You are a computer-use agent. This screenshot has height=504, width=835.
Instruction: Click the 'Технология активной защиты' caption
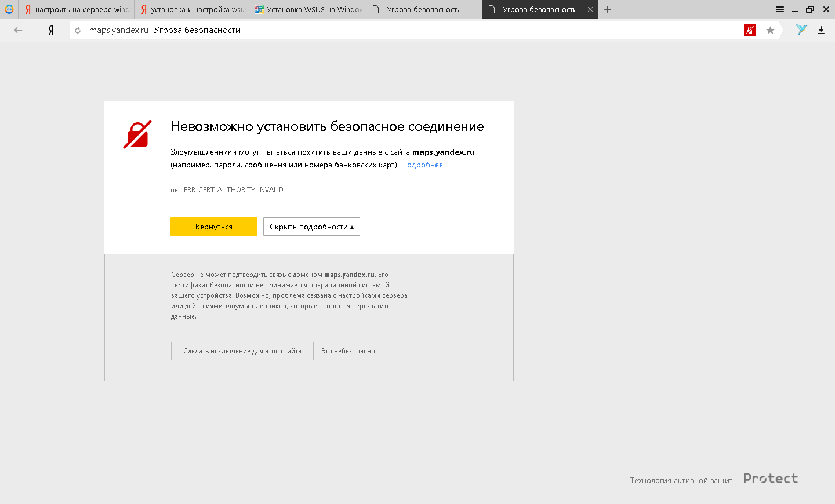(684, 480)
